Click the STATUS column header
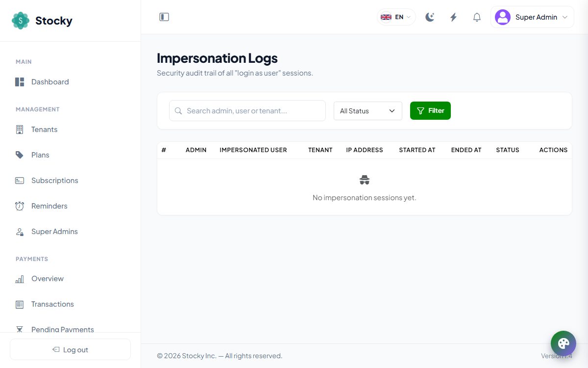 click(508, 150)
